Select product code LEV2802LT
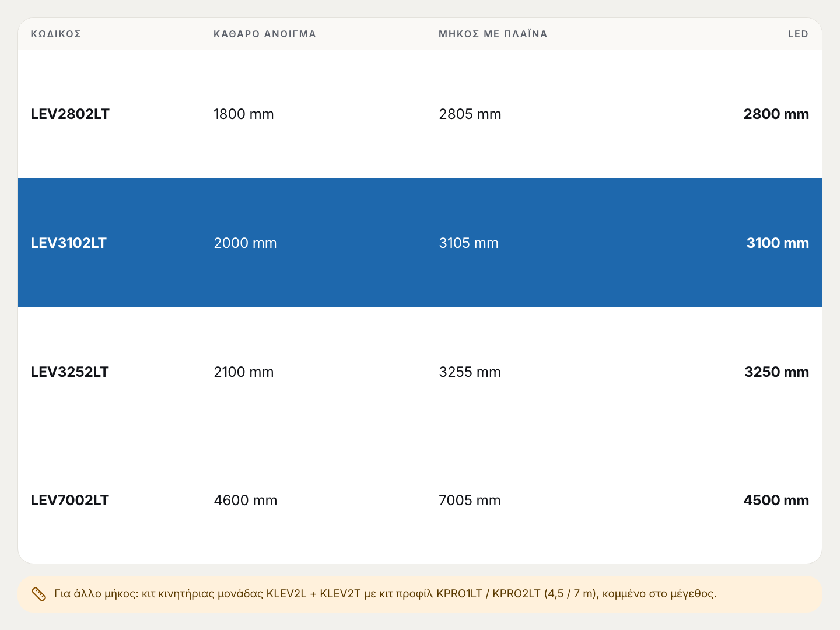This screenshot has height=630, width=840. point(70,114)
